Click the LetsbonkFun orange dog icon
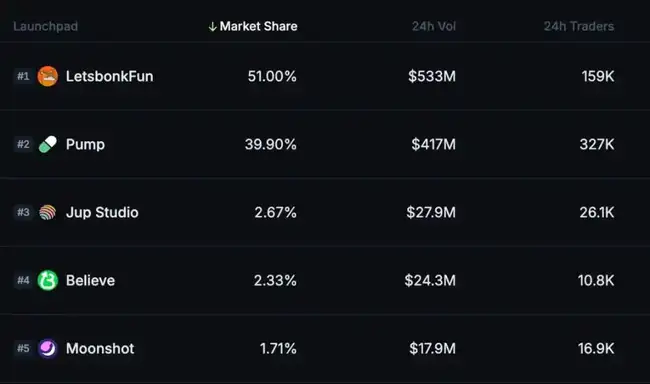This screenshot has height=384, width=650. (x=48, y=76)
